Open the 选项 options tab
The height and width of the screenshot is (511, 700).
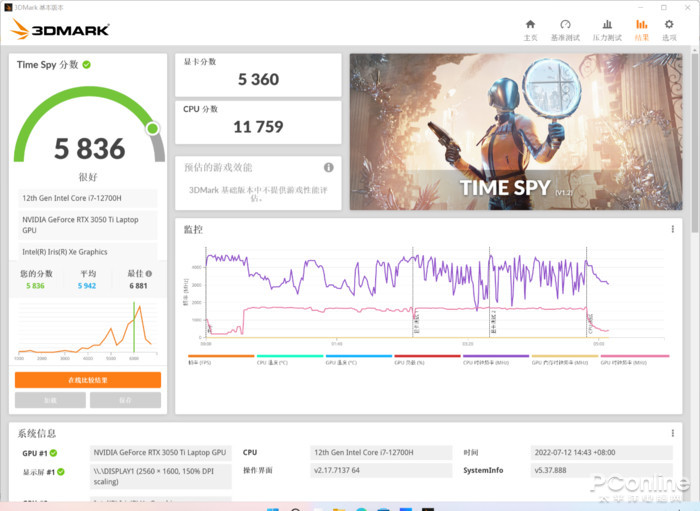pyautogui.click(x=669, y=30)
